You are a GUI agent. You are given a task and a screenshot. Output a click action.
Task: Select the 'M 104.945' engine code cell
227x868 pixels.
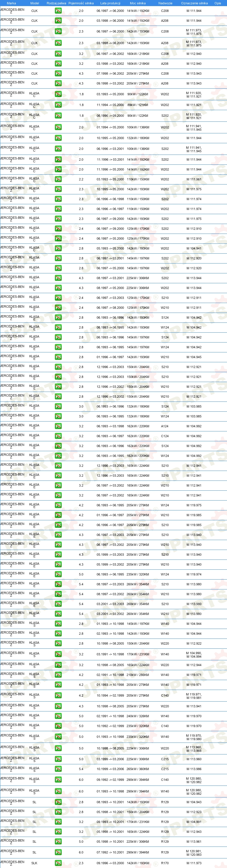click(x=194, y=357)
